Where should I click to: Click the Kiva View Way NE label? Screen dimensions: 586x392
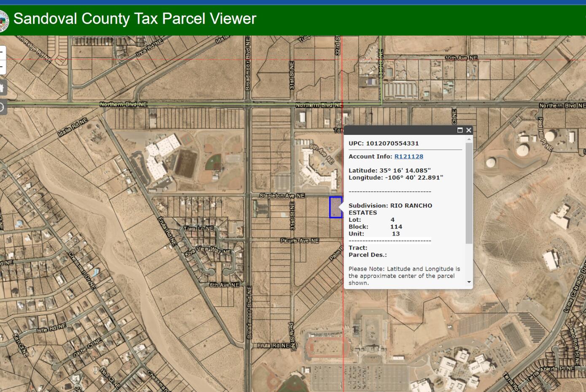[208, 250]
